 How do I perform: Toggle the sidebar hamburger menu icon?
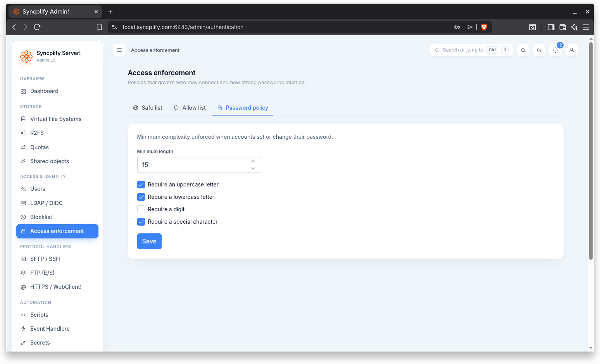point(119,50)
